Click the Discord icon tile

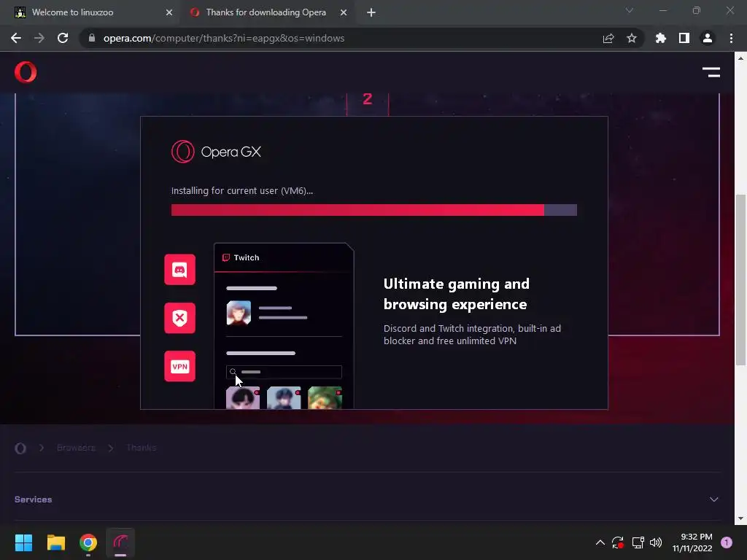pyautogui.click(x=179, y=270)
